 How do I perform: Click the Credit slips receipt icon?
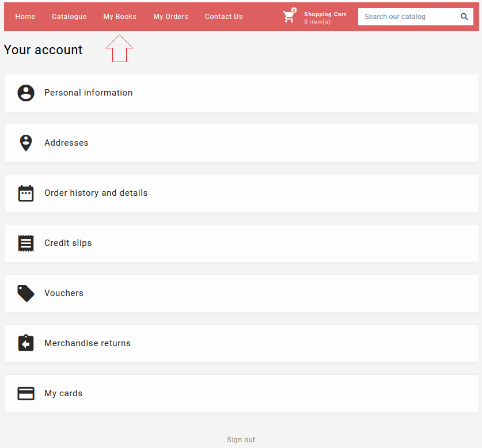[x=26, y=243]
